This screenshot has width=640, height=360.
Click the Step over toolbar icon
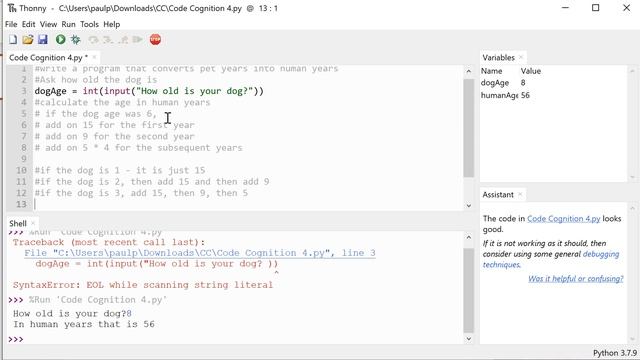93,40
